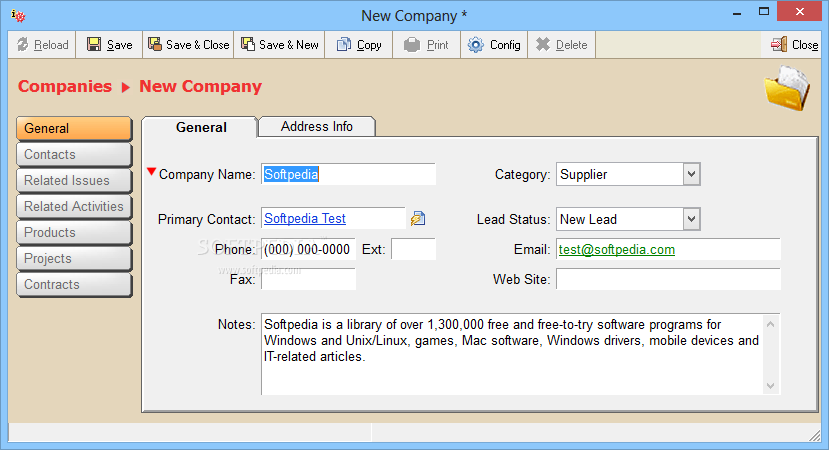
Task: Go to Projects section
Action: click(74, 258)
